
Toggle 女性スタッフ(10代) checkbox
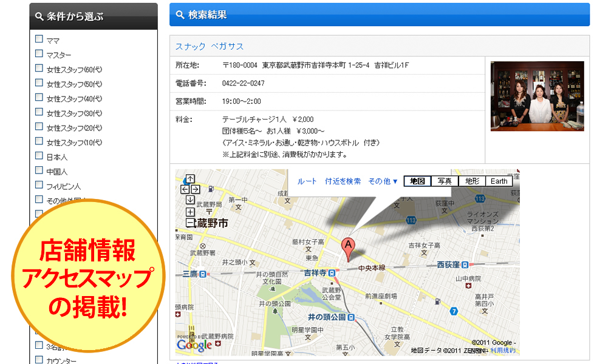[39, 141]
